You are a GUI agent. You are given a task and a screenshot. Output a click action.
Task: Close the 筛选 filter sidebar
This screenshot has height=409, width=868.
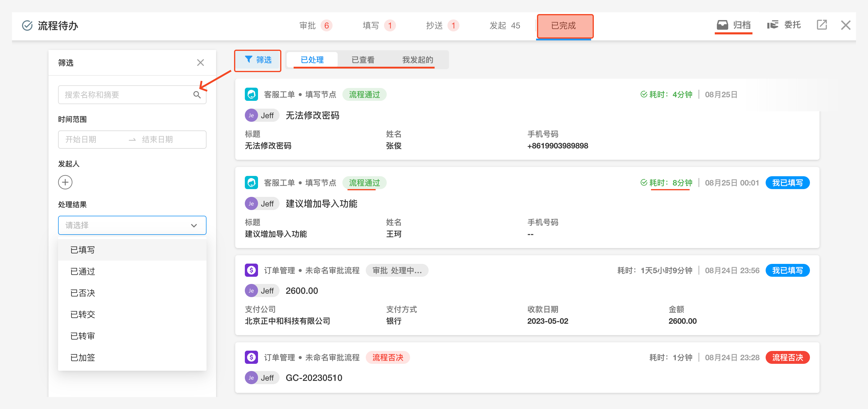pos(201,63)
